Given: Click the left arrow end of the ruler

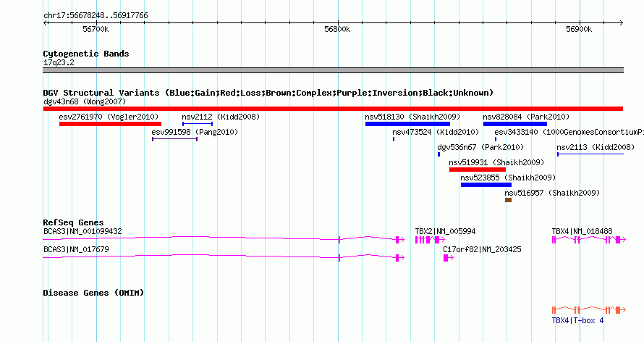Looking at the screenshot, I should pos(46,22).
